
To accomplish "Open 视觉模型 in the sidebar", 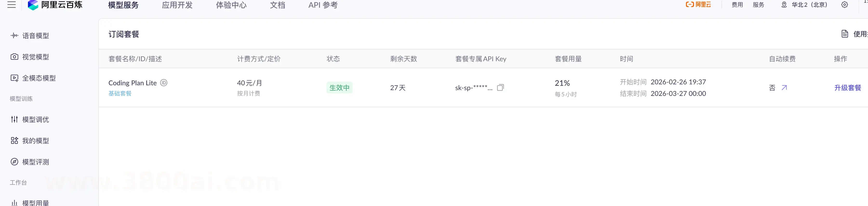I will [x=35, y=57].
